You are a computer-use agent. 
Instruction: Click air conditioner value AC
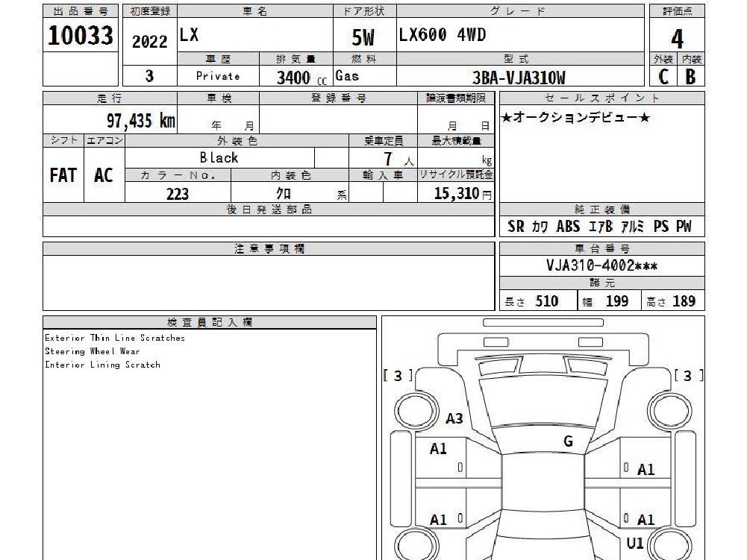104,175
